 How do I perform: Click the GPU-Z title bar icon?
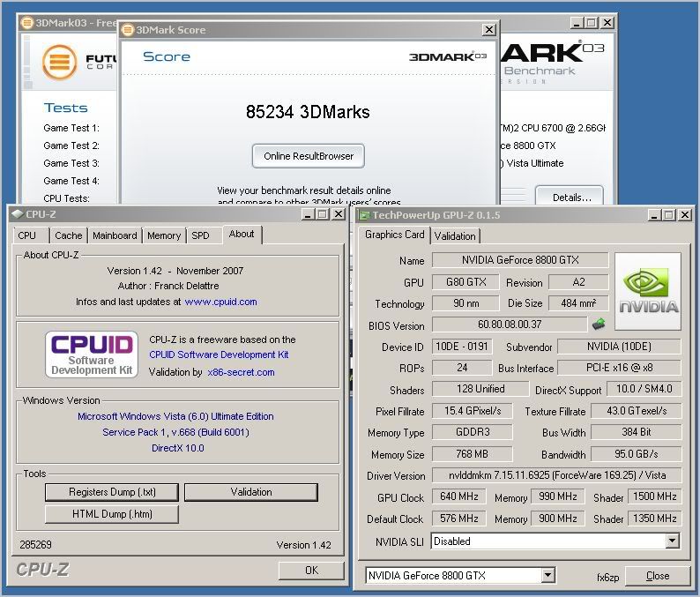click(364, 215)
